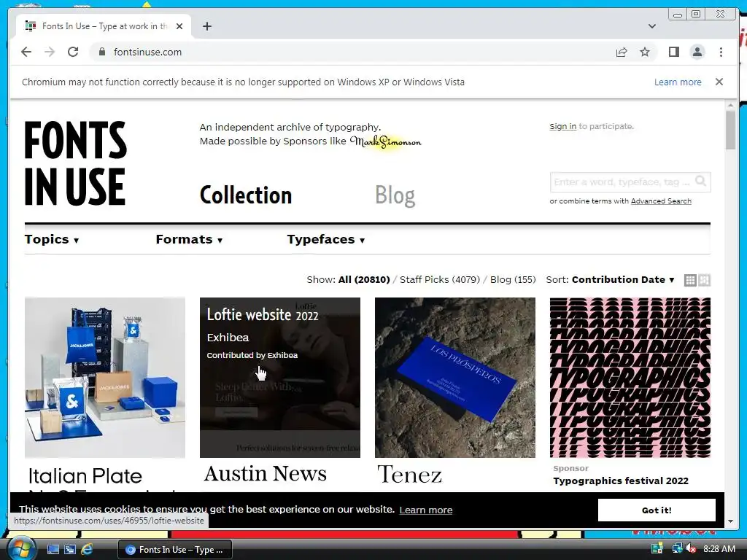Open Learn more in the infobar
The width and height of the screenshot is (747, 560).
pyautogui.click(x=678, y=82)
